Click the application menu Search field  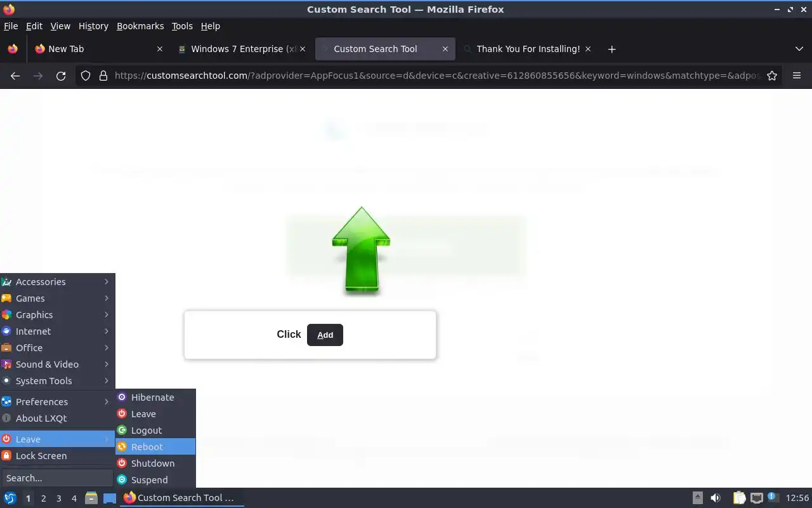pyautogui.click(x=57, y=478)
